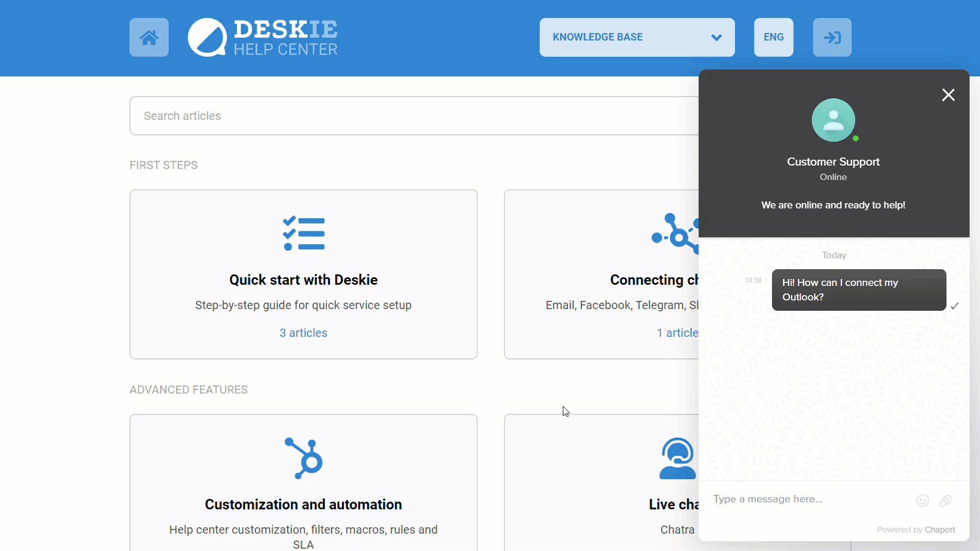This screenshot has width=980, height=551.
Task: Click the login arrow icon
Action: (831, 38)
